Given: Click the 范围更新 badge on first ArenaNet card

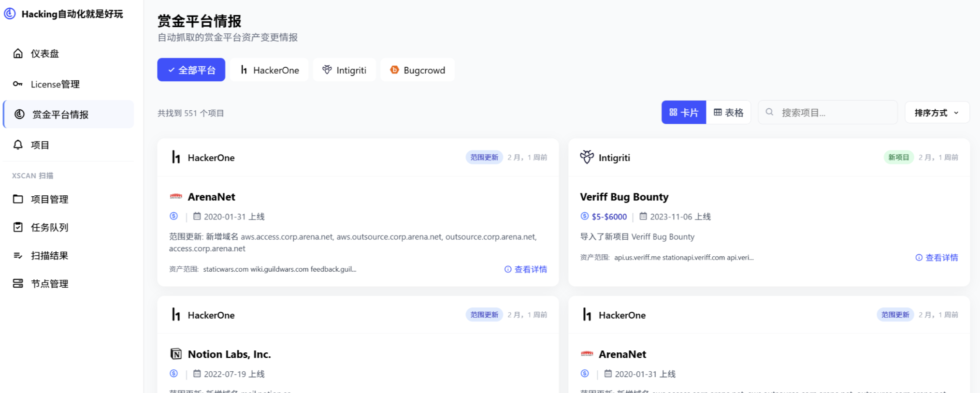Looking at the screenshot, I should [484, 157].
